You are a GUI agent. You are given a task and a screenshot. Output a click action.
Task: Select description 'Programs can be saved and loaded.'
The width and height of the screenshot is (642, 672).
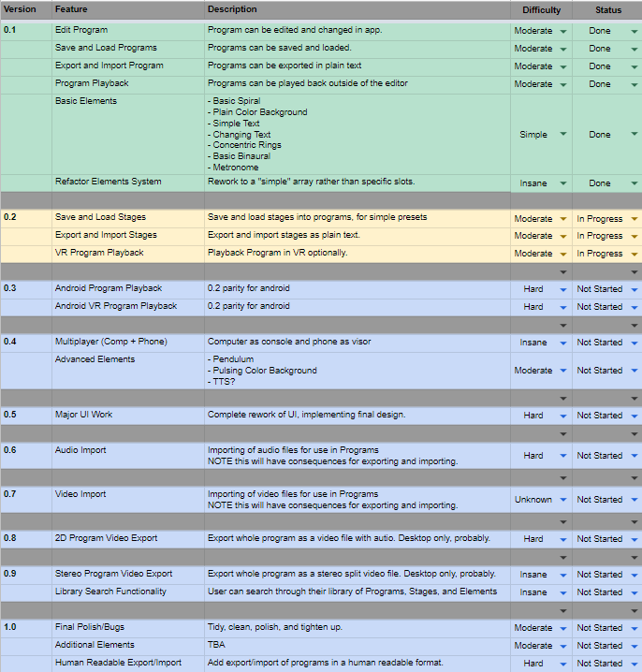click(x=357, y=49)
